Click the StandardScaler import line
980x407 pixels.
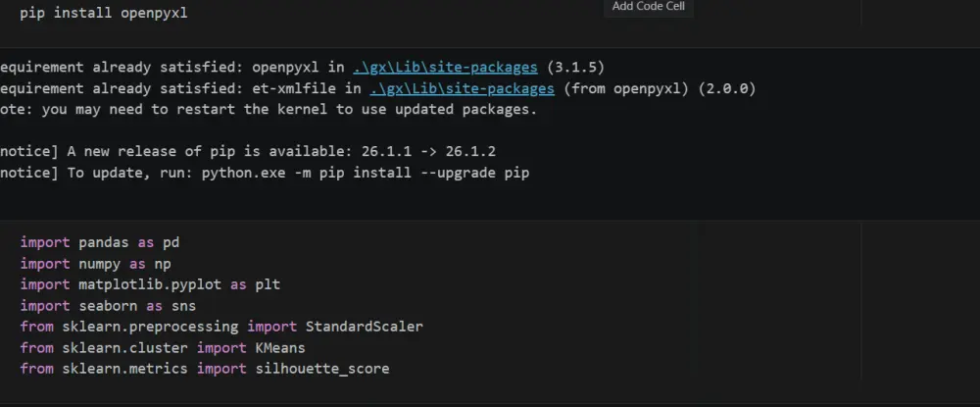point(221,327)
